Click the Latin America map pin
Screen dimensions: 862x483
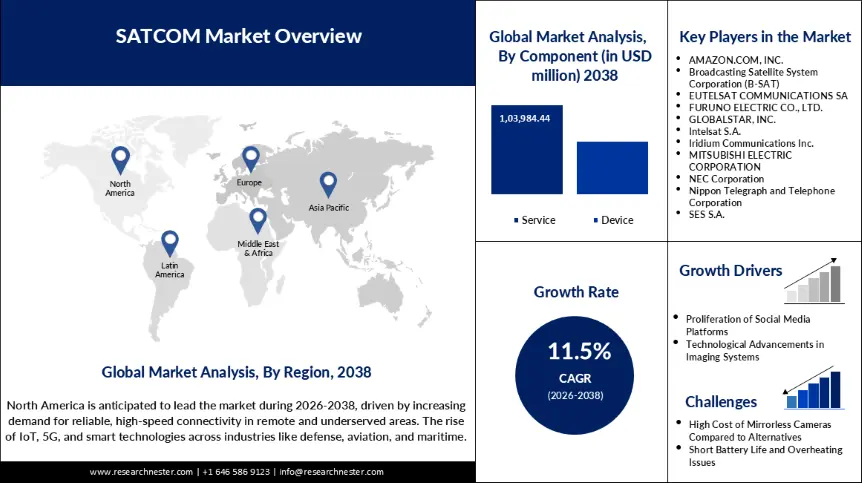click(170, 244)
